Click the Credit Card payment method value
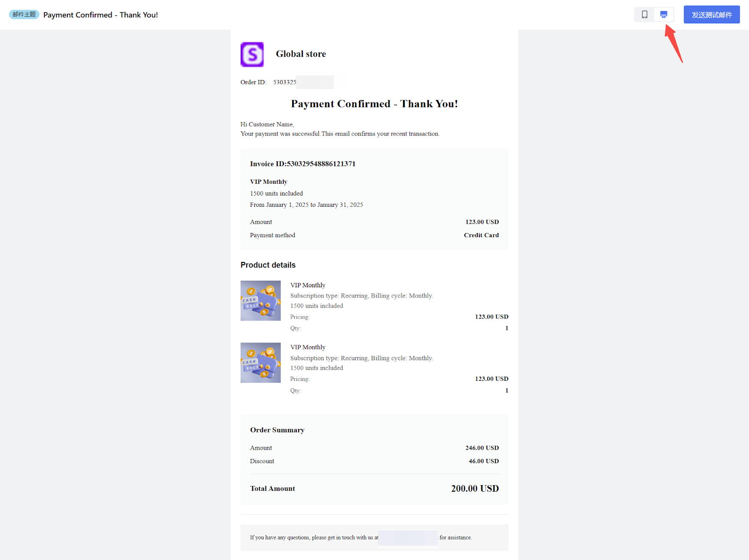 [x=481, y=235]
